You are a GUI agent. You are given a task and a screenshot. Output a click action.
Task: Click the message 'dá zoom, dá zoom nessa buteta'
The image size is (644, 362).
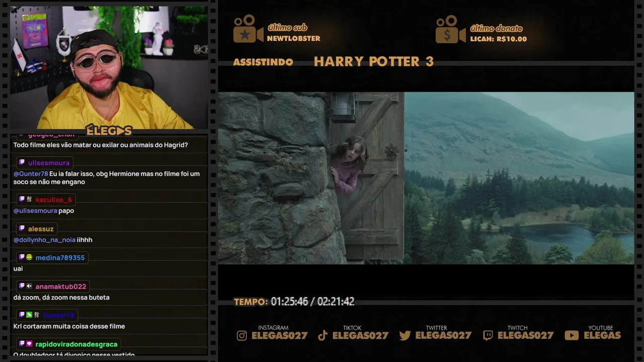tap(61, 298)
